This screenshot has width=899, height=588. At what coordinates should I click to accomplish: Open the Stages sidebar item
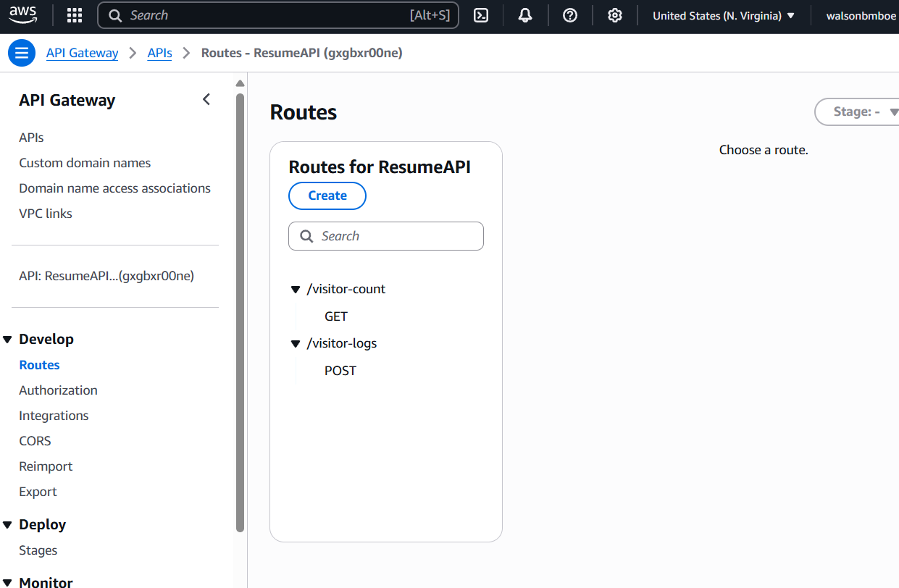click(38, 550)
